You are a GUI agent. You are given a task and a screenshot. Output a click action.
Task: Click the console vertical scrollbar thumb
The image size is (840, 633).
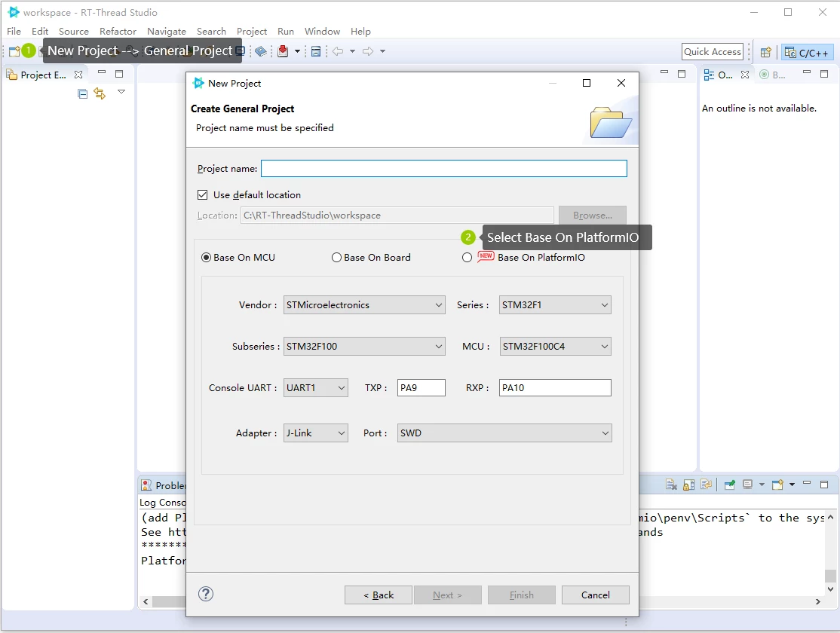[x=830, y=576]
